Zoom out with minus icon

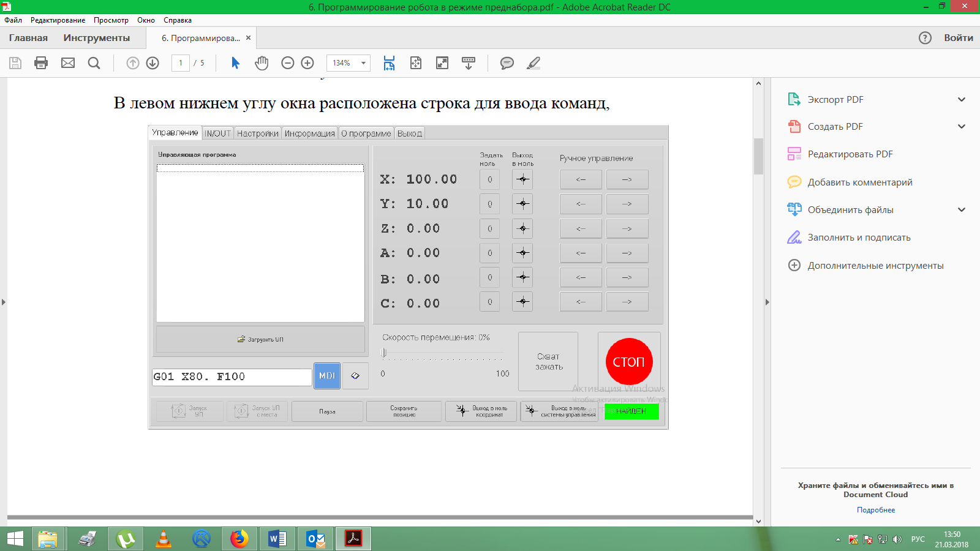point(287,63)
